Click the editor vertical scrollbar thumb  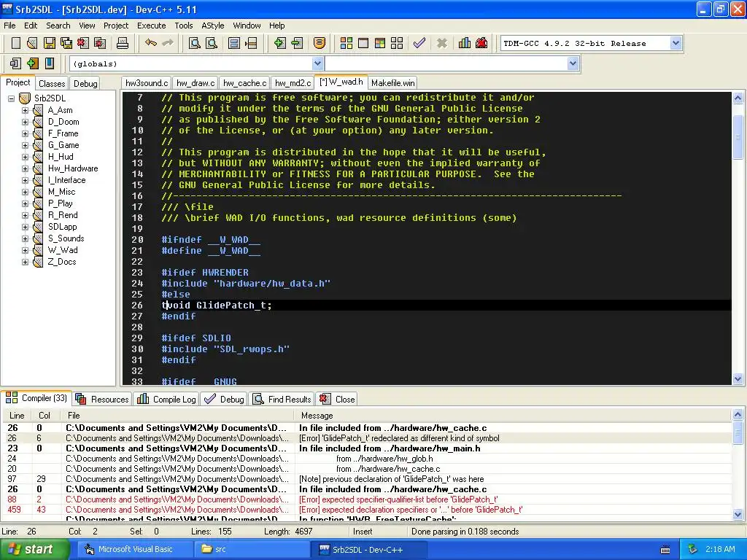point(738,136)
